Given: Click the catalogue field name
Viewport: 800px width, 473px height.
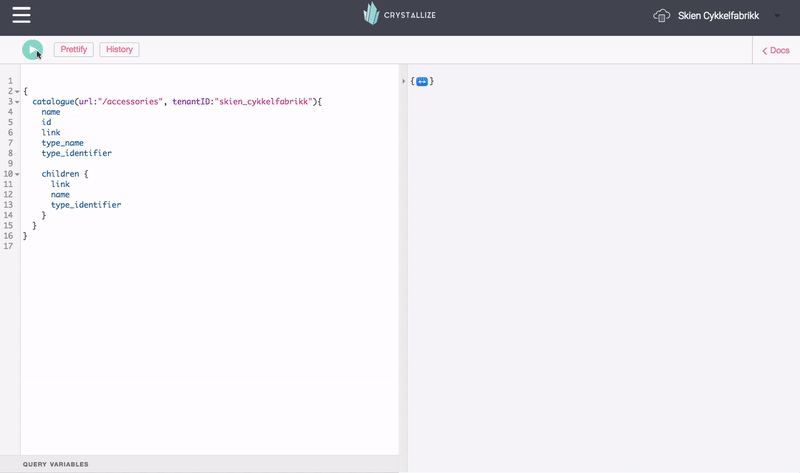Looking at the screenshot, I should [x=53, y=102].
